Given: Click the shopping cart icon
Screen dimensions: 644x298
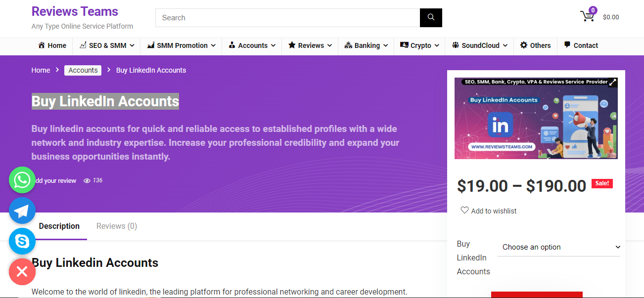Looking at the screenshot, I should (588, 16).
